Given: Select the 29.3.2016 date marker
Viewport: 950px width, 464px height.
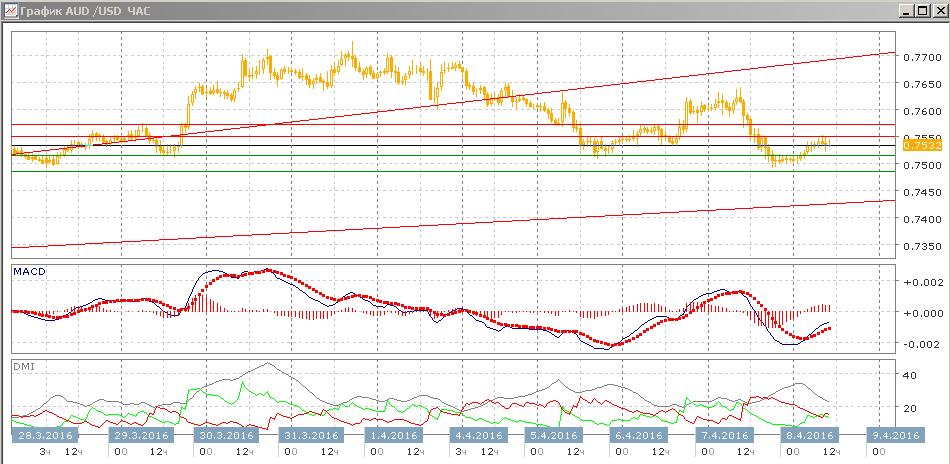Looking at the screenshot, I should pos(141,435).
